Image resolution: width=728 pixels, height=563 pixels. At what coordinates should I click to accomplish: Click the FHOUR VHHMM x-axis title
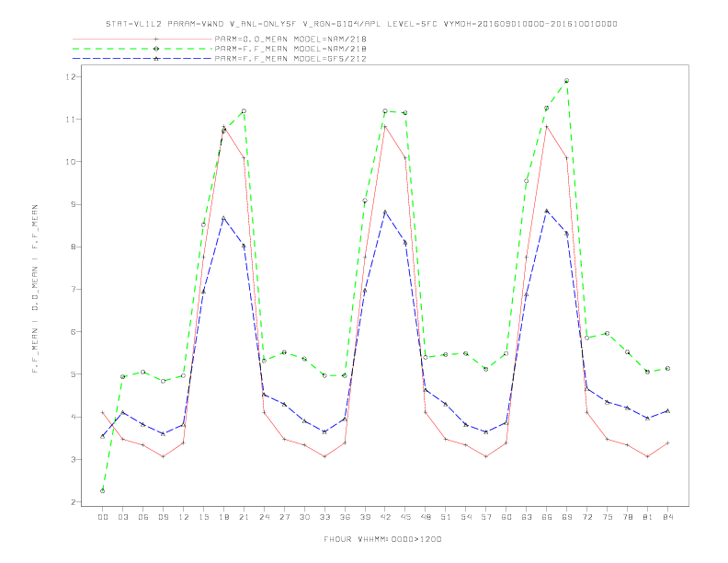click(382, 539)
